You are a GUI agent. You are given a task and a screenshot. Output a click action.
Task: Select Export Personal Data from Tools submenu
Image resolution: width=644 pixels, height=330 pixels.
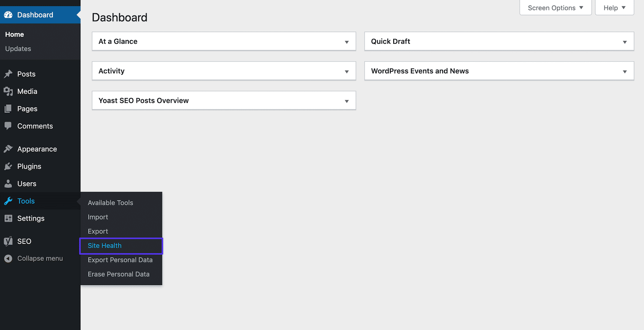[x=120, y=260]
